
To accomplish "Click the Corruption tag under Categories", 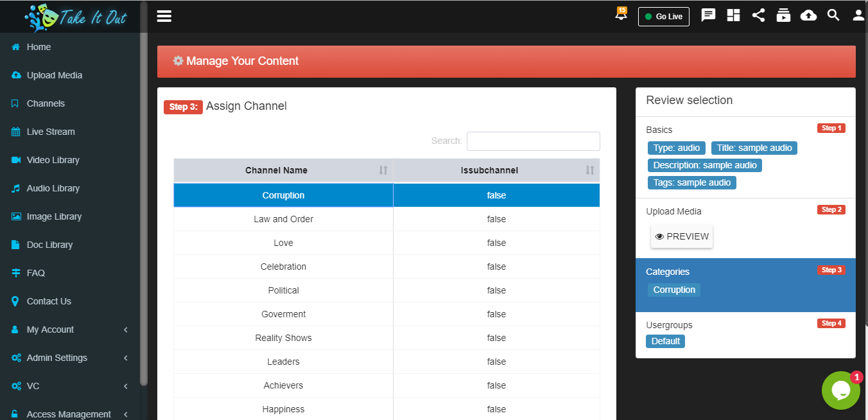I will click(674, 290).
